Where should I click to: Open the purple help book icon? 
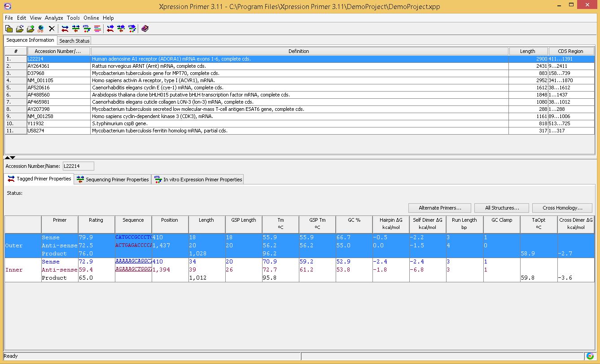(145, 29)
